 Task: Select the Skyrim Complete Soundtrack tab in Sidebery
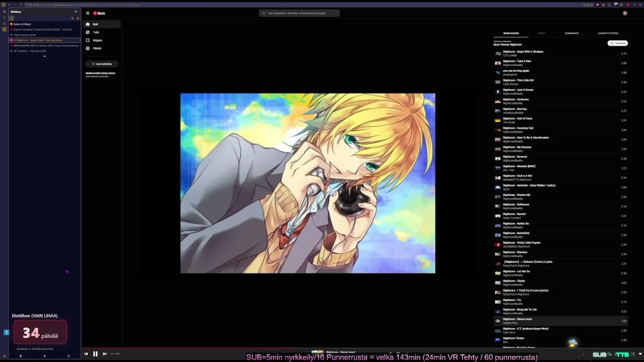coord(44,30)
